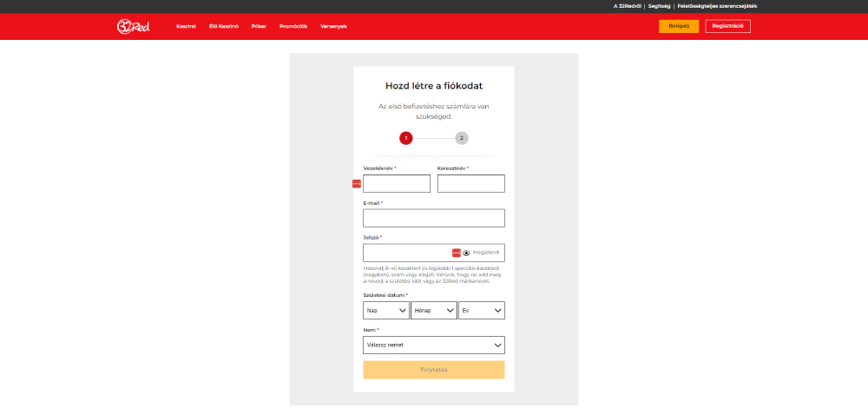Click password manager icon inside Jelszó field

tap(457, 253)
